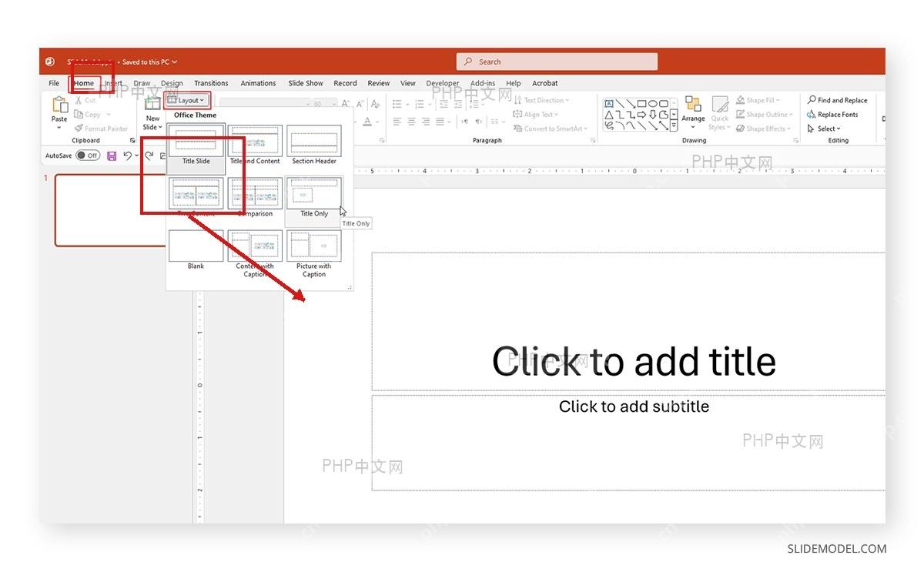Open the Paste options arrow
Viewport: 924px width, 572px height.
coord(59,127)
